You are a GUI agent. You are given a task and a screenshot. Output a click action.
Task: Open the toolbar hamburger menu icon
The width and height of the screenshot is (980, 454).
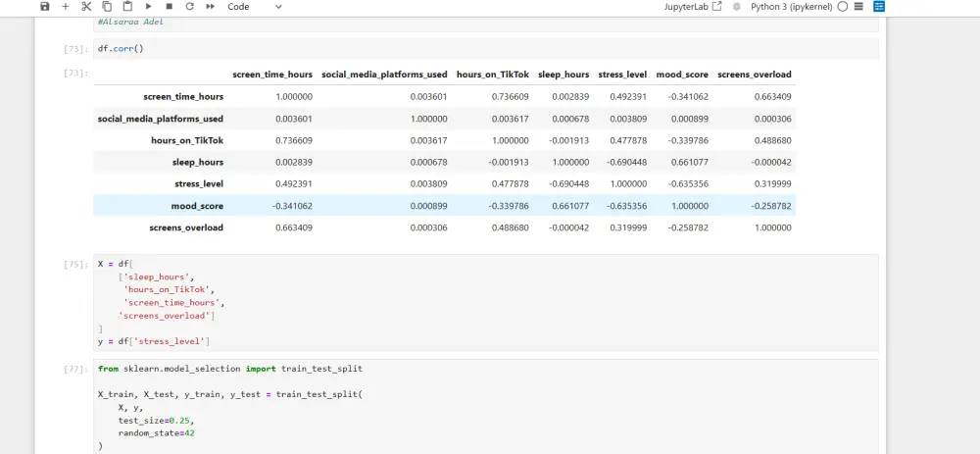click(858, 6)
